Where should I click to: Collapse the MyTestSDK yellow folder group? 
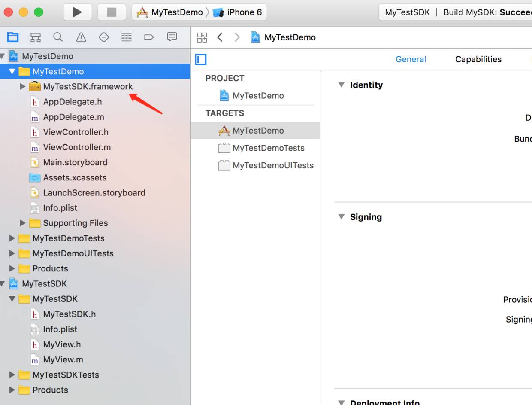(x=12, y=299)
